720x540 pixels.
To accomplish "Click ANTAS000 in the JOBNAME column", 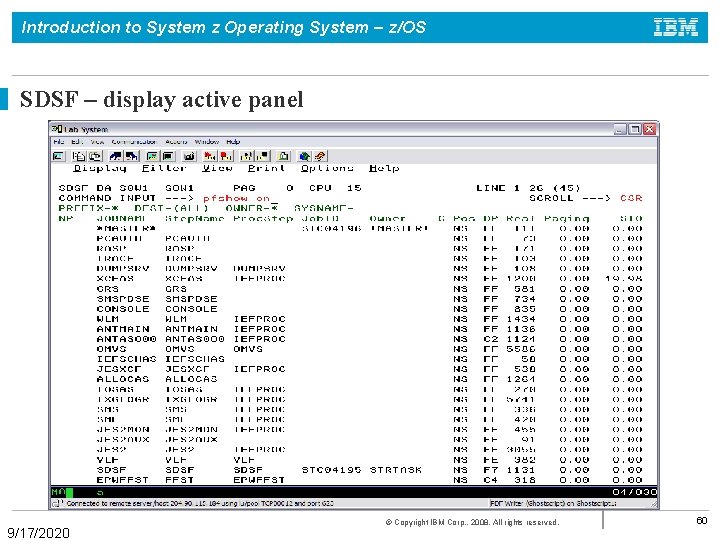I will (126, 339).
